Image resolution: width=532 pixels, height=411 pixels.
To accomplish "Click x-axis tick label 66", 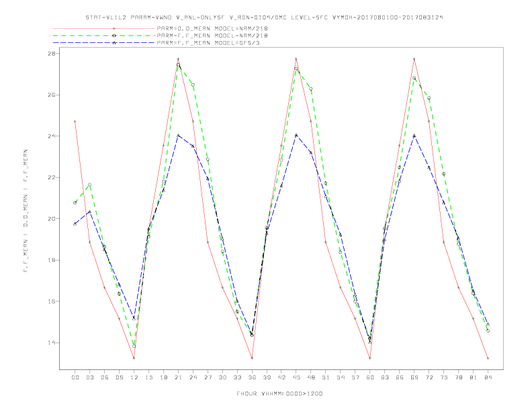I will [x=400, y=377].
